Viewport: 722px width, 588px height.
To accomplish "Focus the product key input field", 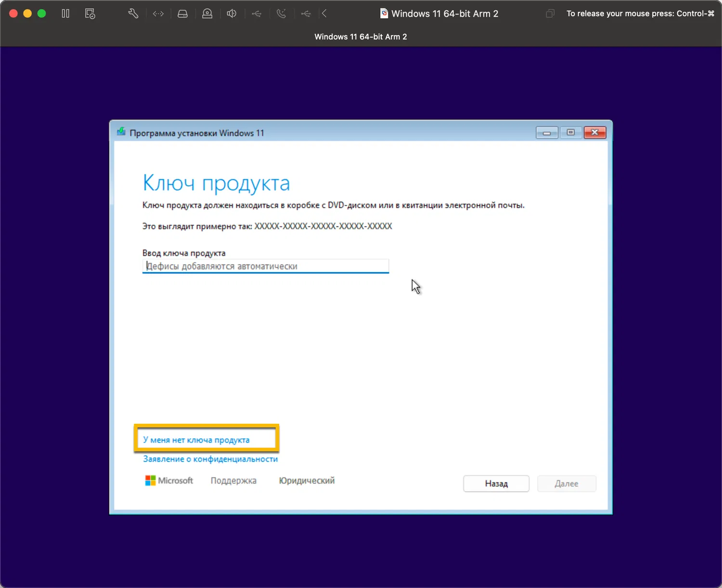I will pyautogui.click(x=266, y=266).
